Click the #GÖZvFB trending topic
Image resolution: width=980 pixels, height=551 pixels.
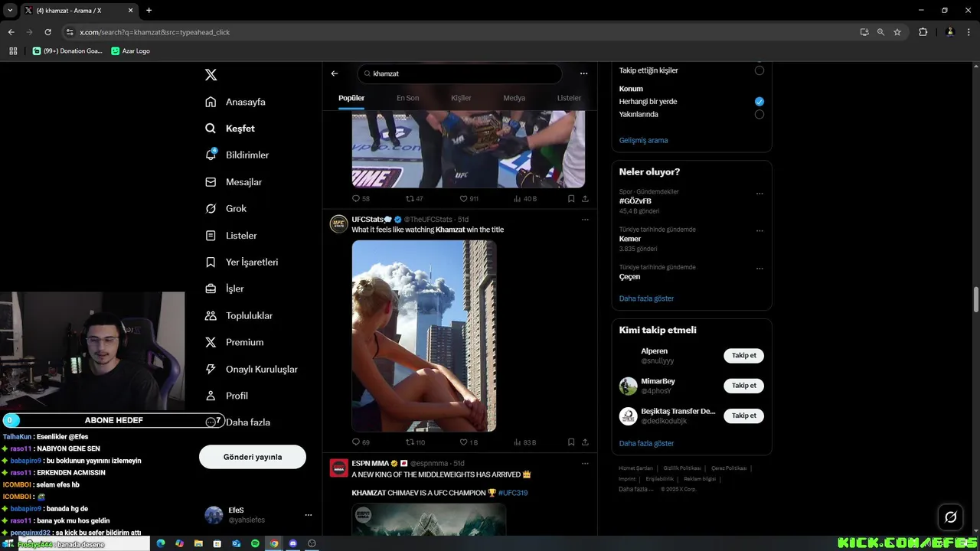[635, 201]
